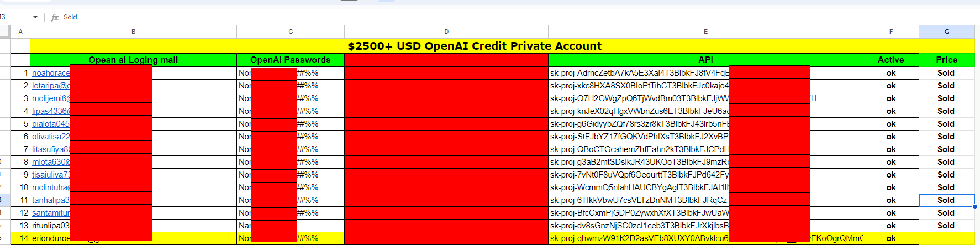980x245 pixels.
Task: Open the lotaripa@ email link
Action: click(51, 86)
